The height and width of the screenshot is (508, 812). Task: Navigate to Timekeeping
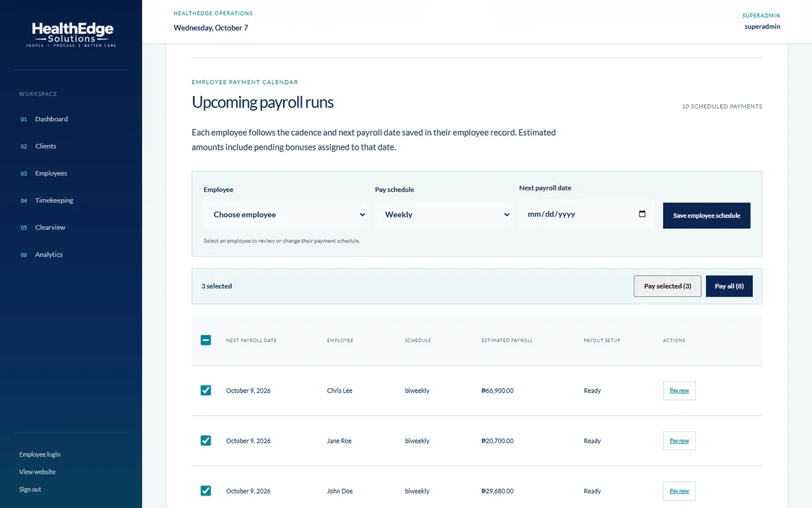click(x=55, y=201)
